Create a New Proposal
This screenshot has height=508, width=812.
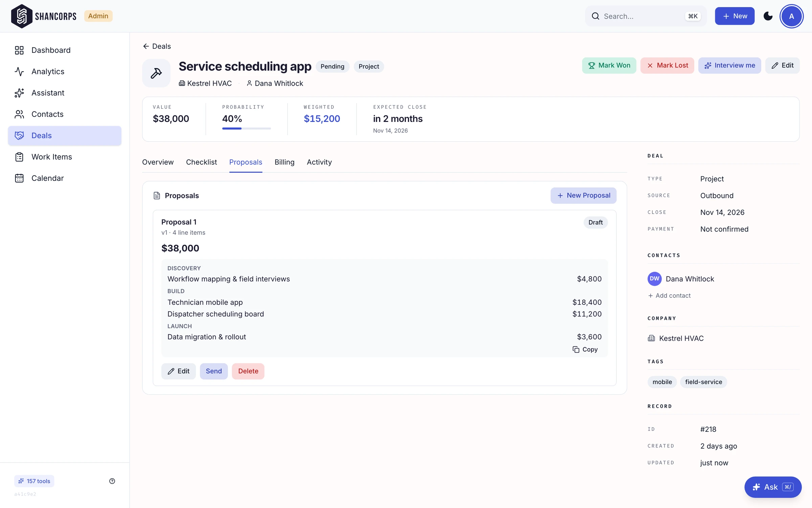[x=583, y=195]
